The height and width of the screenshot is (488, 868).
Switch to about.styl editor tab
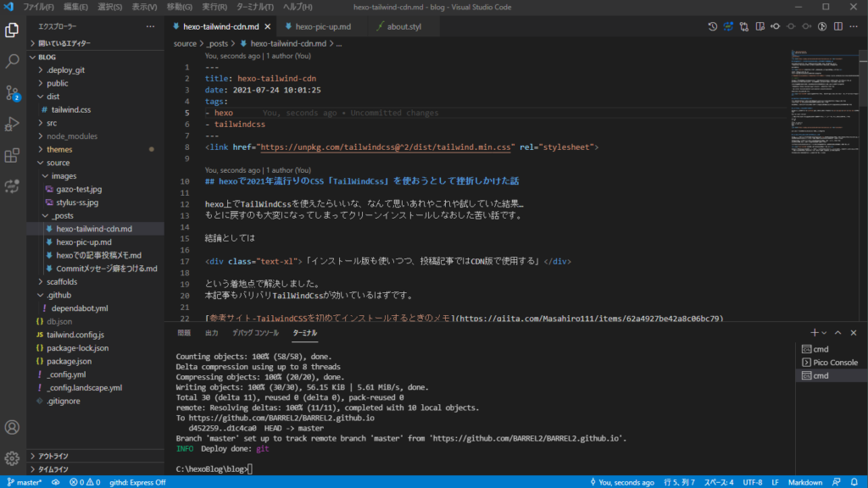pyautogui.click(x=404, y=26)
